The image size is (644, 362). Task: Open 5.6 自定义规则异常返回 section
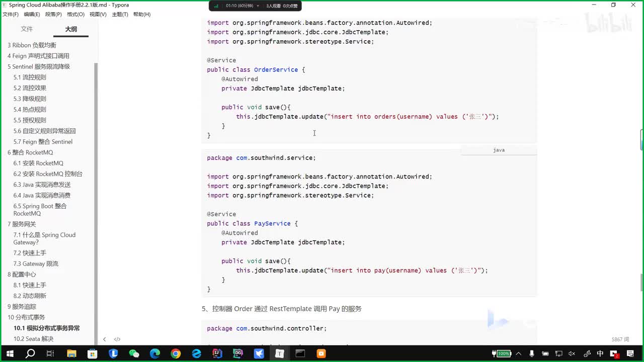click(44, 131)
